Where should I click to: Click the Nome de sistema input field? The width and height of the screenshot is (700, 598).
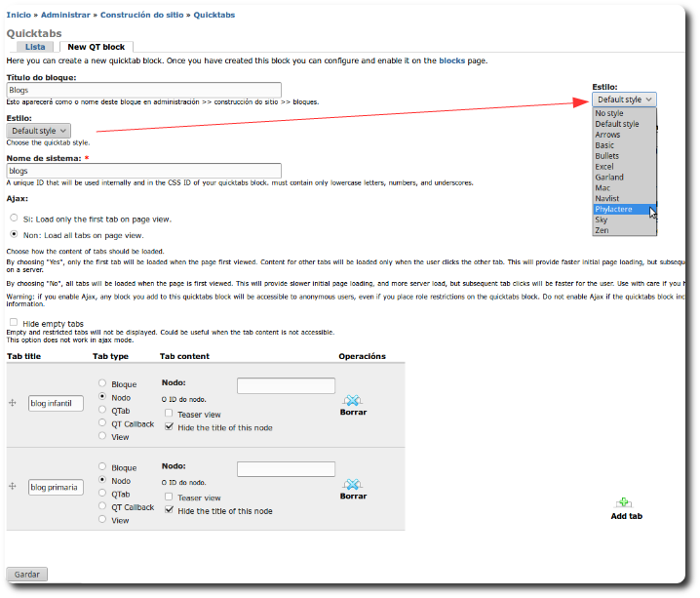coord(143,170)
